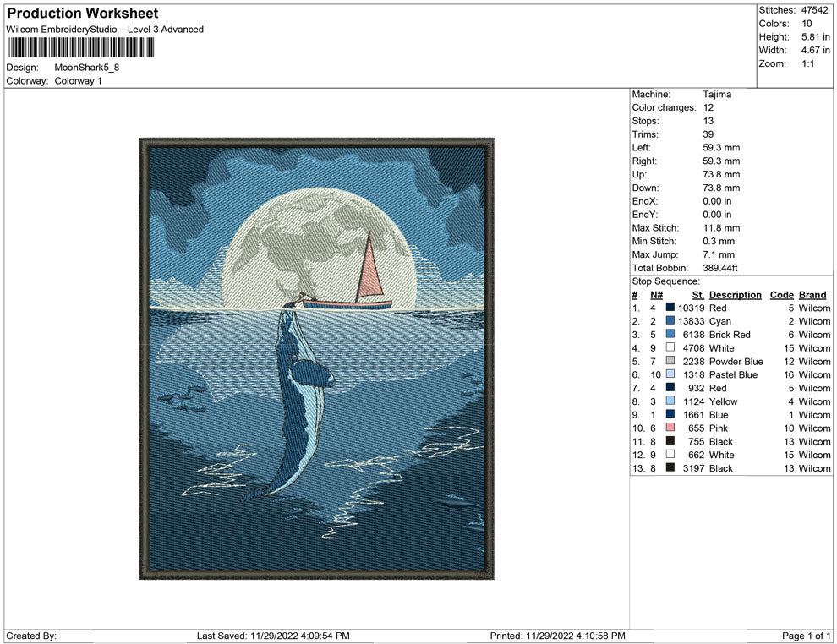Click 'Last Saved: 11/29/2022 4:09:54 PM'
The image size is (837, 644).
(273, 636)
